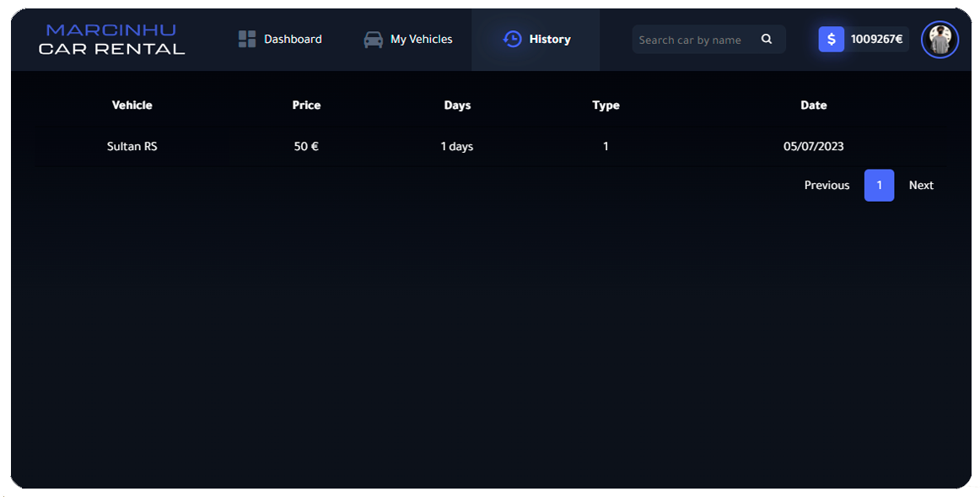
Task: Go to the Previous page
Action: pyautogui.click(x=826, y=185)
